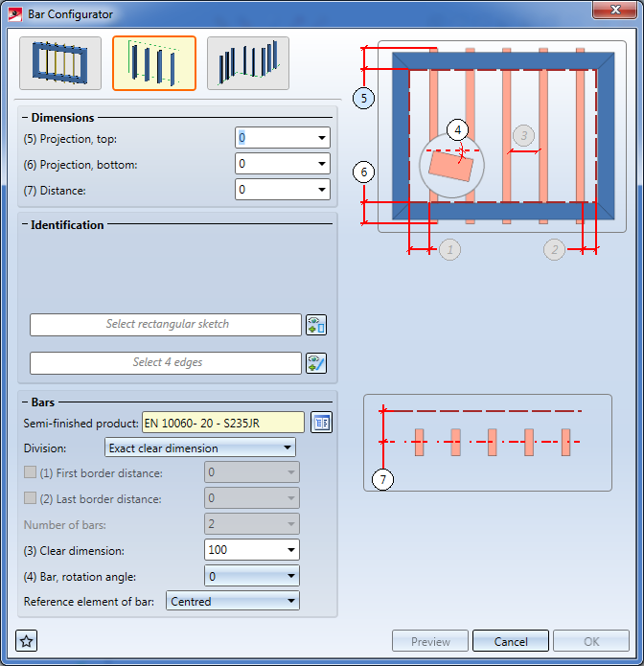Click the Preview button
Image resolution: width=644 pixels, height=666 pixels.
coord(430,641)
